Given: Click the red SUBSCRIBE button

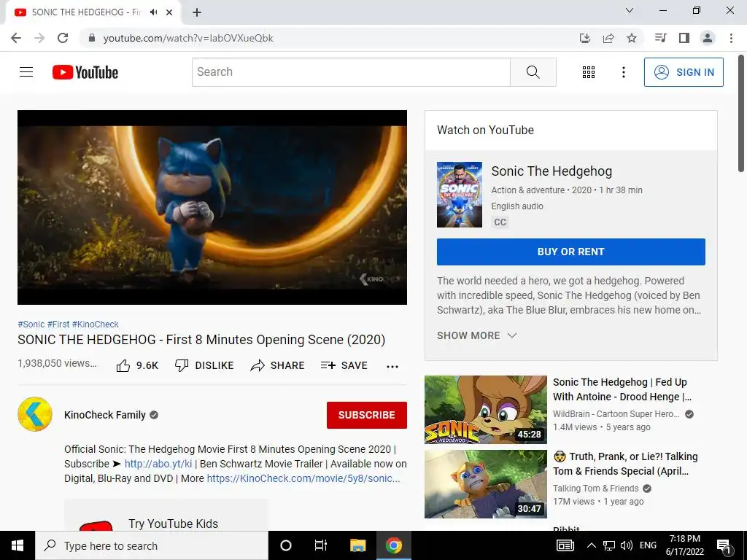Looking at the screenshot, I should tap(367, 415).
